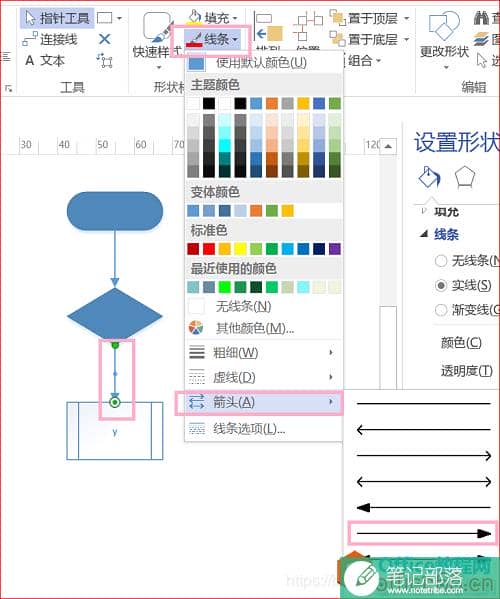This screenshot has width=500, height=599.
Task: Open the fill and line paint bucket tab
Action: coord(430,177)
